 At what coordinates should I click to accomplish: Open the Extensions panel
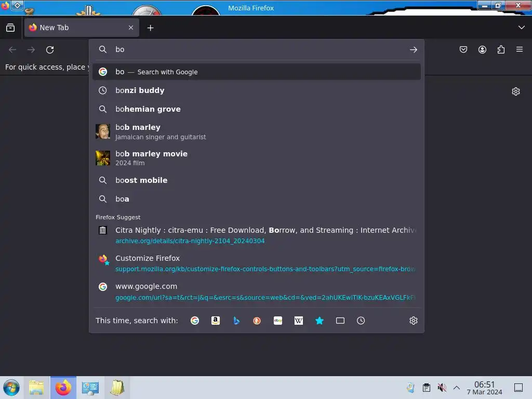(501, 49)
